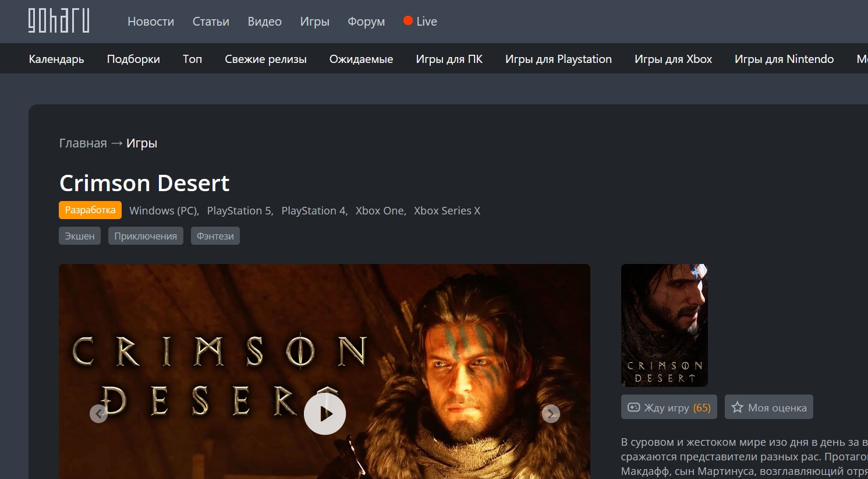
Task: Click Главная breadcrumb link
Action: pos(83,143)
